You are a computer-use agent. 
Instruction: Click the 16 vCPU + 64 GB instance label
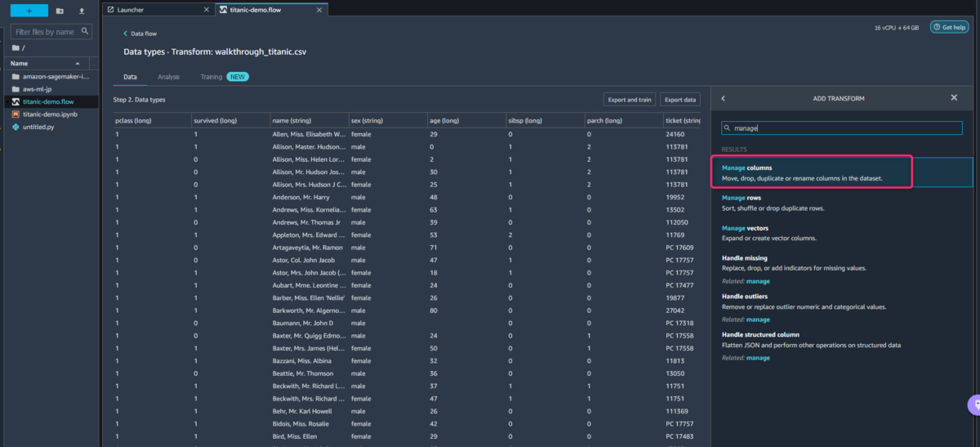(x=897, y=27)
